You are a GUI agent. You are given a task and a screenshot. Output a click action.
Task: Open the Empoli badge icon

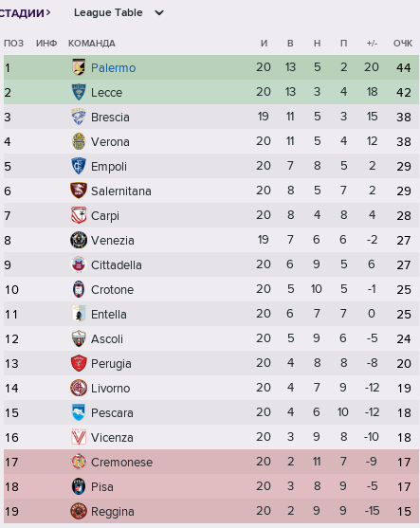pyautogui.click(x=79, y=166)
